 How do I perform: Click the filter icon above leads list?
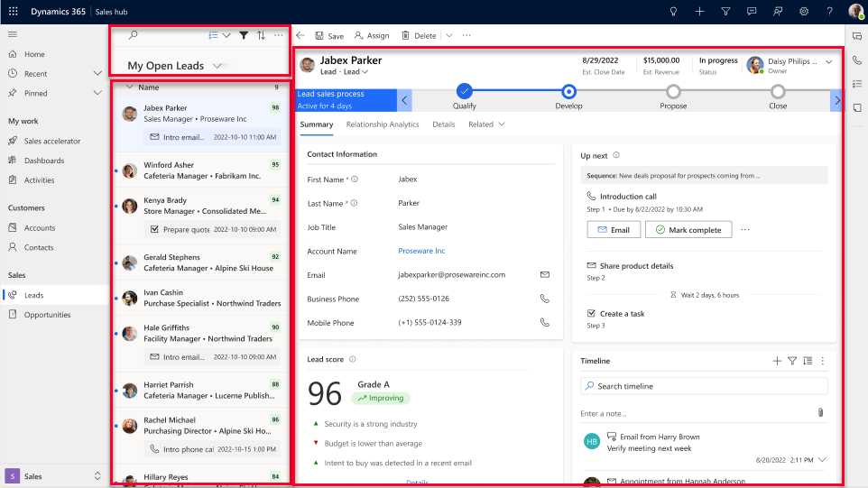click(x=244, y=35)
